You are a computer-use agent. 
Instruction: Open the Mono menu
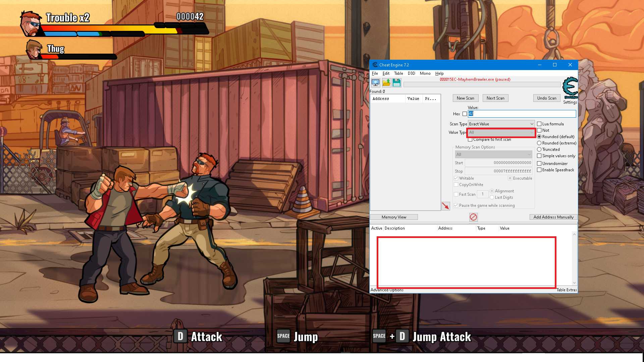coord(425,73)
